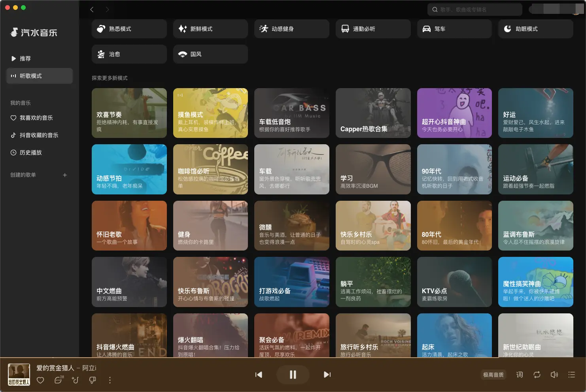Open 历史播放 in the sidebar
586x392 pixels.
(x=30, y=153)
